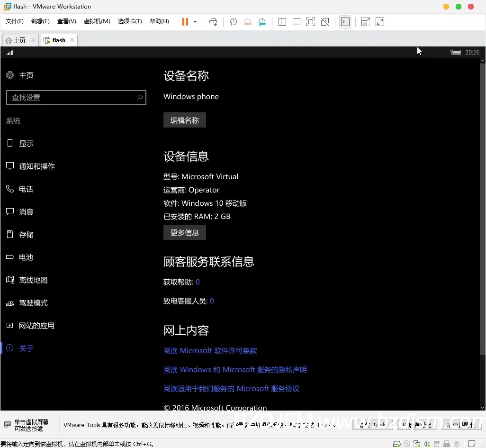The height and width of the screenshot is (448, 486).
Task: Click the guest battery status icon
Action: (x=456, y=52)
